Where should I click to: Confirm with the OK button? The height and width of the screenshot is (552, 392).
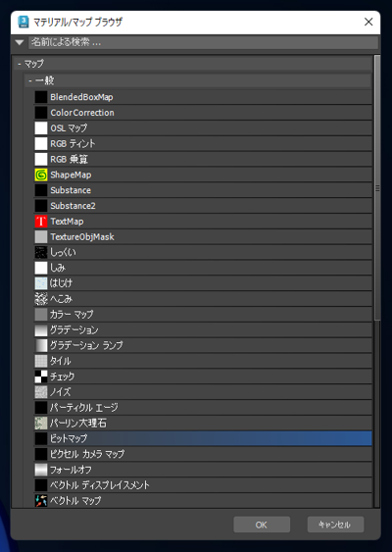[x=262, y=525]
